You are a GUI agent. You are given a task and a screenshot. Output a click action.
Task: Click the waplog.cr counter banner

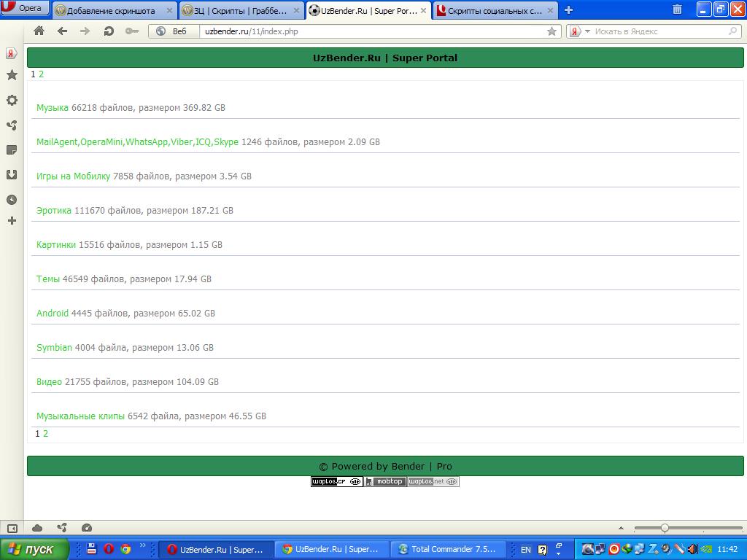click(337, 481)
